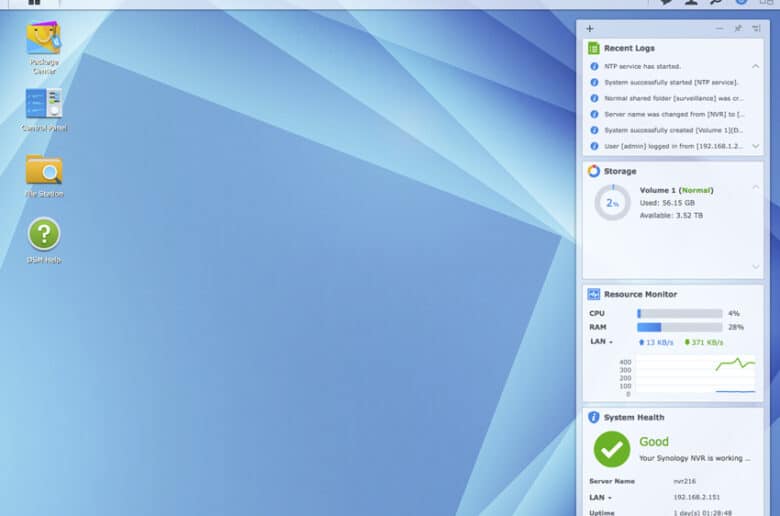Click the LAN traffic graph
This screenshot has width=780, height=516.
(x=695, y=376)
